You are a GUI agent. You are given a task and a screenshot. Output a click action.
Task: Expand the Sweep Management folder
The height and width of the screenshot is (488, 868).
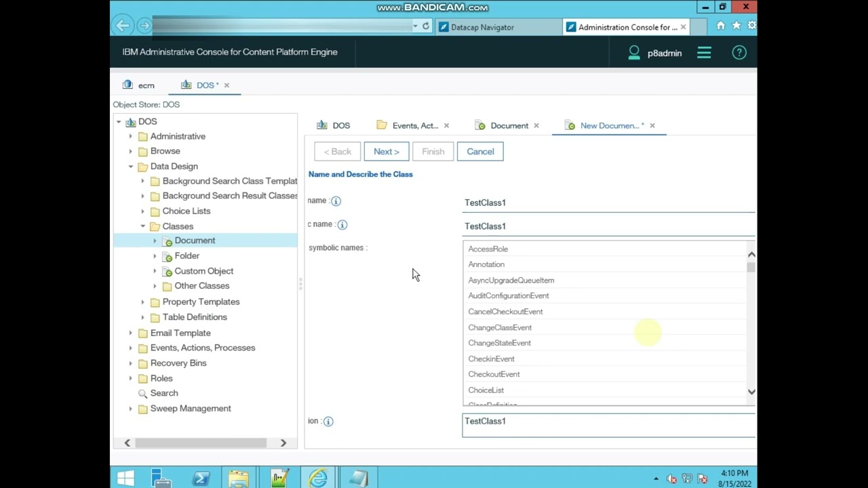(131, 409)
